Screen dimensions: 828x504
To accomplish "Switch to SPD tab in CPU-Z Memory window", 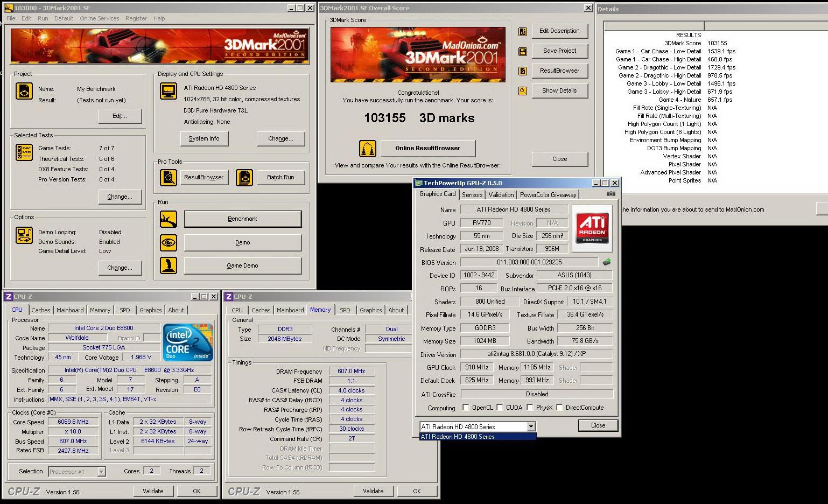I will coord(345,310).
